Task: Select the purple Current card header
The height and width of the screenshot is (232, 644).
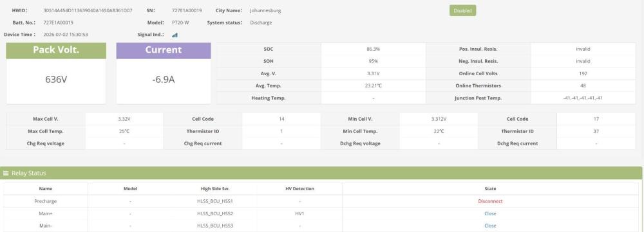Action: pyautogui.click(x=164, y=50)
